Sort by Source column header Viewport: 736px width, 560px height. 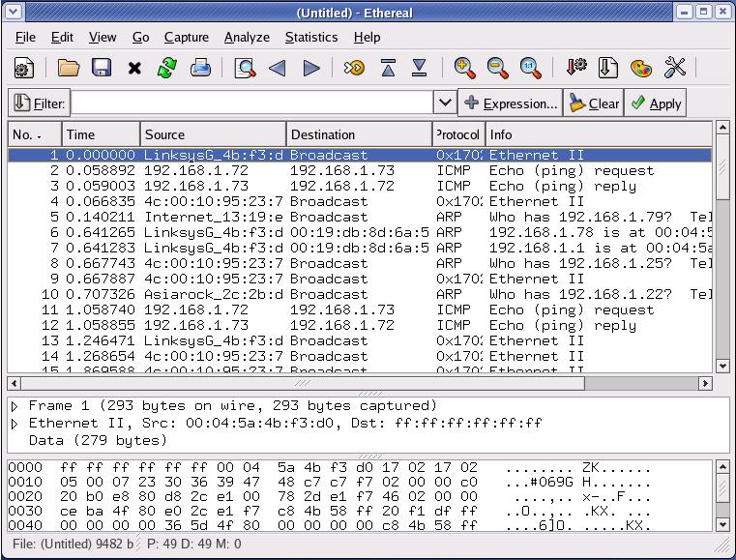(x=213, y=134)
